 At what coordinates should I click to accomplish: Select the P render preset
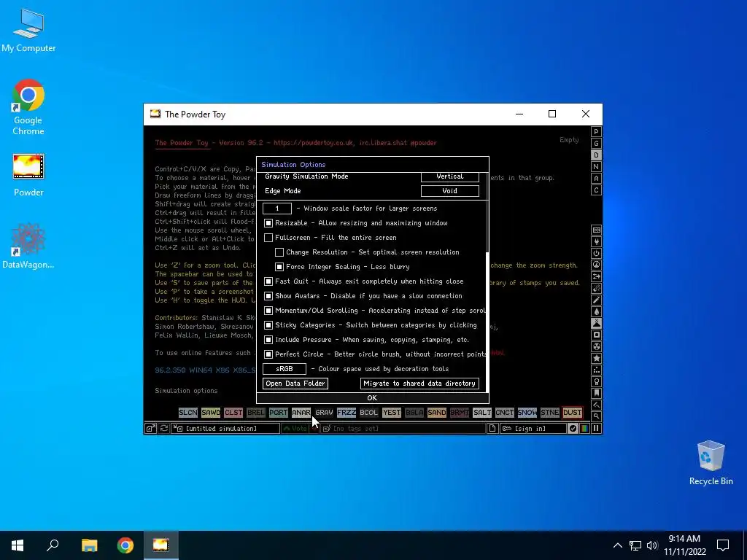point(596,132)
